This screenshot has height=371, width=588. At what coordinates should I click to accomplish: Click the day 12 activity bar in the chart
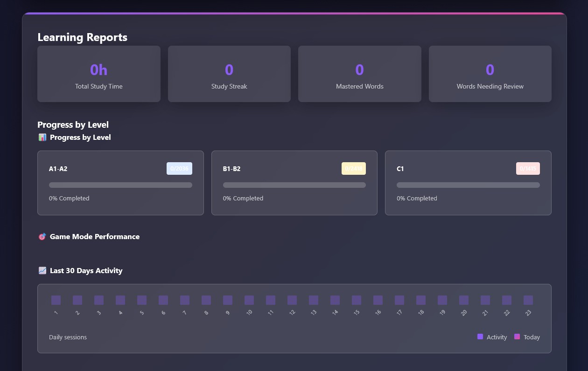(x=292, y=300)
